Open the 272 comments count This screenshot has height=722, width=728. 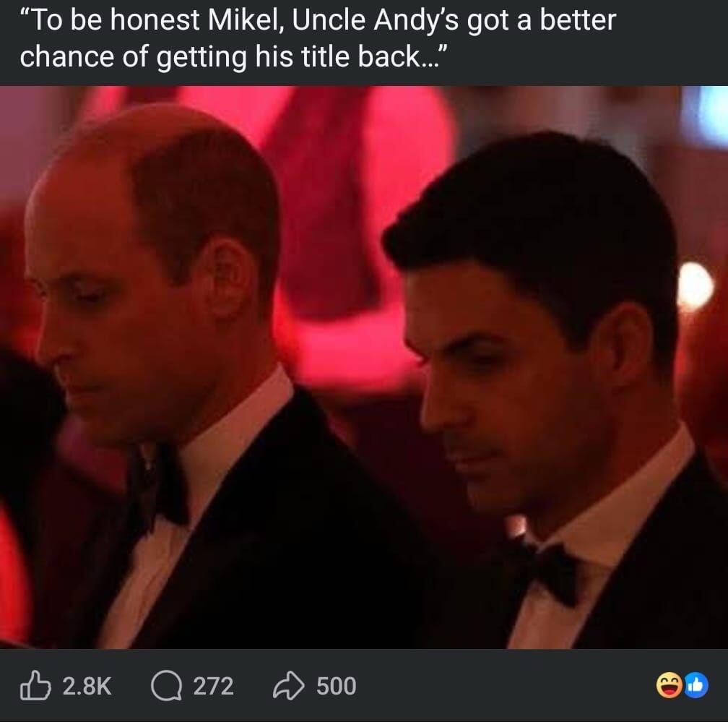click(213, 685)
